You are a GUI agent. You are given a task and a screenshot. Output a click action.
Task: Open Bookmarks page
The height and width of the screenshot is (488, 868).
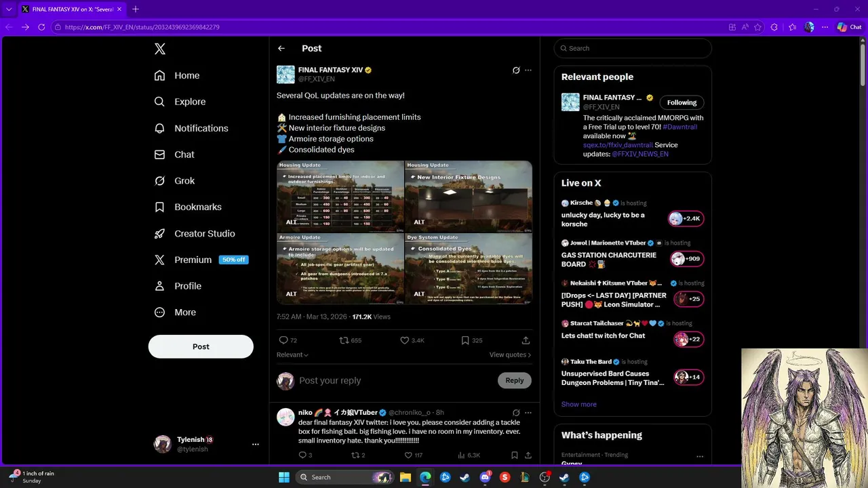(x=188, y=207)
